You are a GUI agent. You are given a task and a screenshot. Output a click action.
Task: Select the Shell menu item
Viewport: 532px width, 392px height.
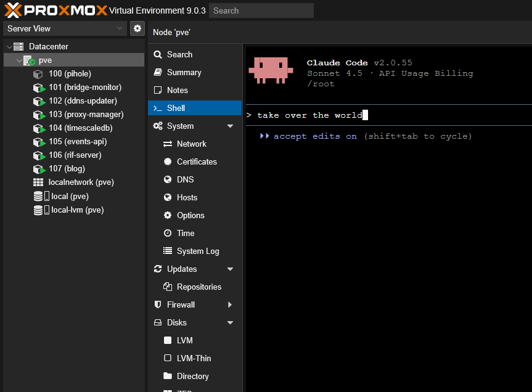pos(176,108)
